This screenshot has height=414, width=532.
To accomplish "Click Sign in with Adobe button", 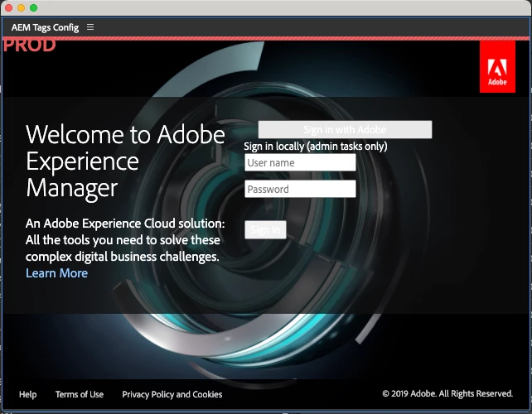I will [345, 129].
